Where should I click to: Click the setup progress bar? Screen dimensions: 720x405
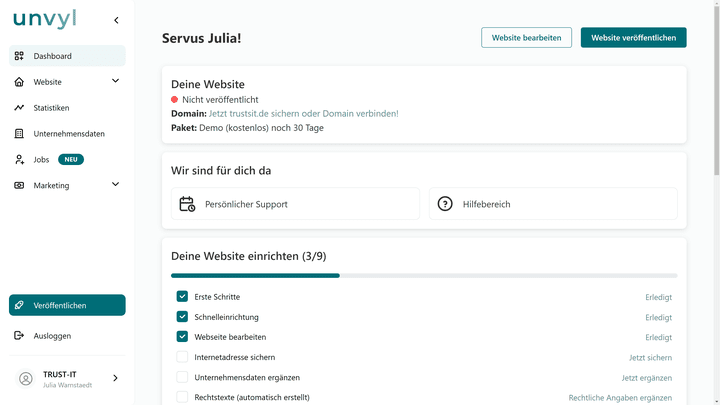pyautogui.click(x=423, y=275)
